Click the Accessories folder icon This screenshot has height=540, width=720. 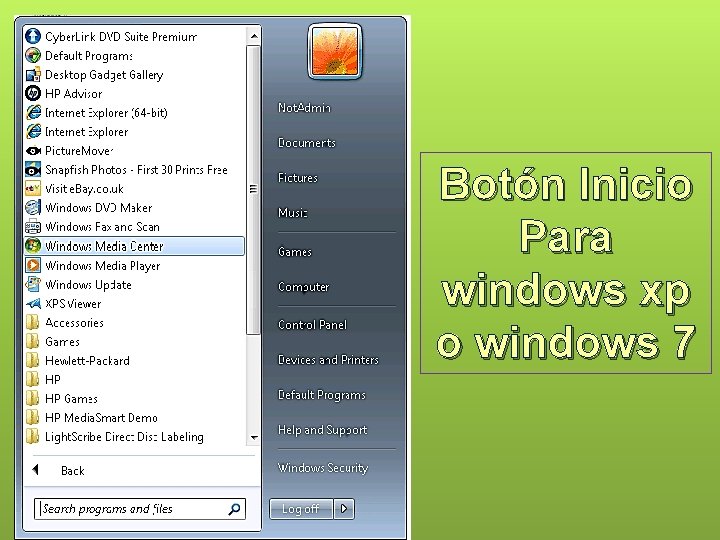[33, 322]
